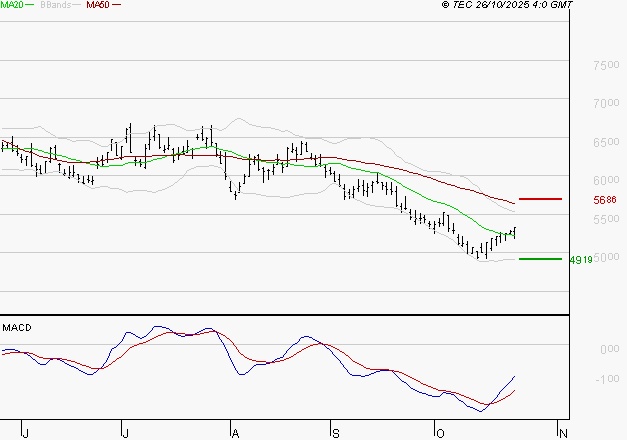Click the 0.00 level on MACD axis
The width and height of the screenshot is (627, 440).
tap(608, 349)
